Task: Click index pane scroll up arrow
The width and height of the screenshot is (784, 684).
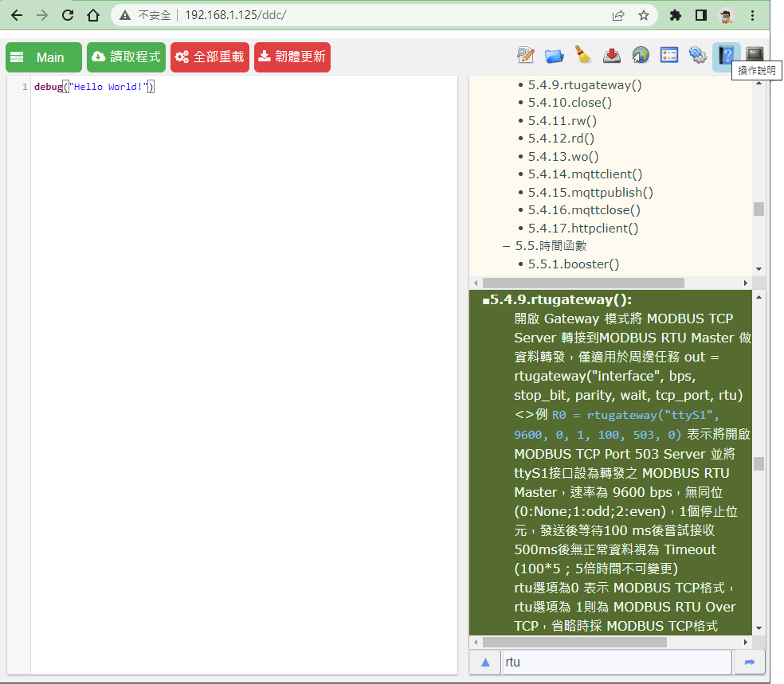Action: pyautogui.click(x=759, y=83)
